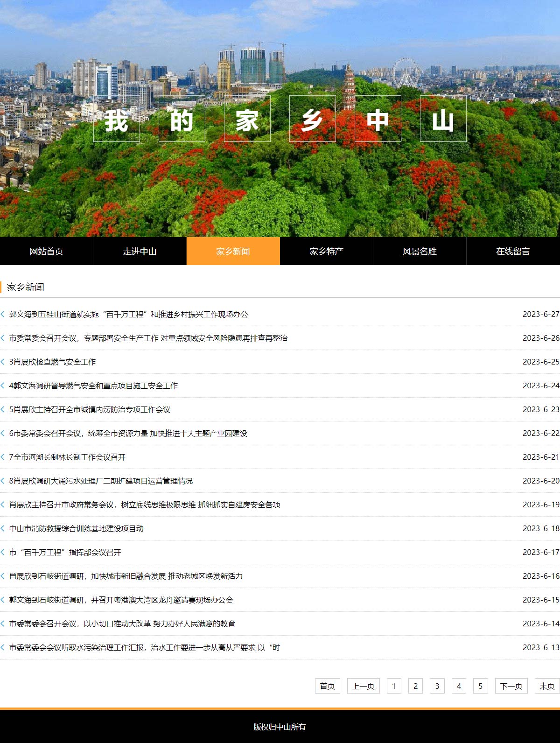Viewport: 560px width, 743px height.
Task: Read the 3肖展欣检查燃气安全工作 article
Action: pos(52,362)
